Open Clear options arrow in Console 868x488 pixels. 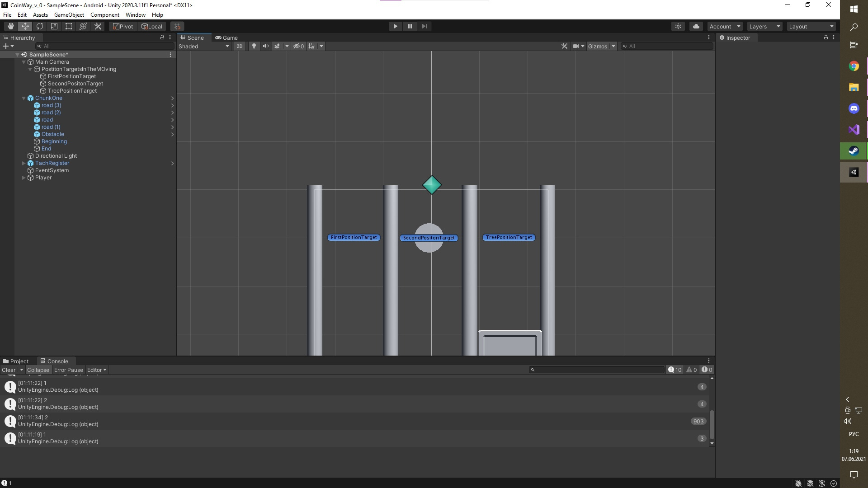coord(21,370)
